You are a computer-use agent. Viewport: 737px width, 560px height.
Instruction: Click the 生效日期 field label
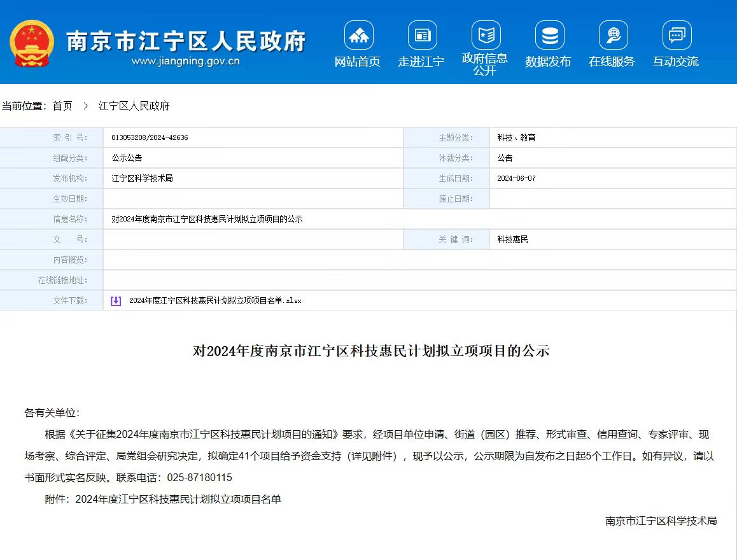coord(70,199)
